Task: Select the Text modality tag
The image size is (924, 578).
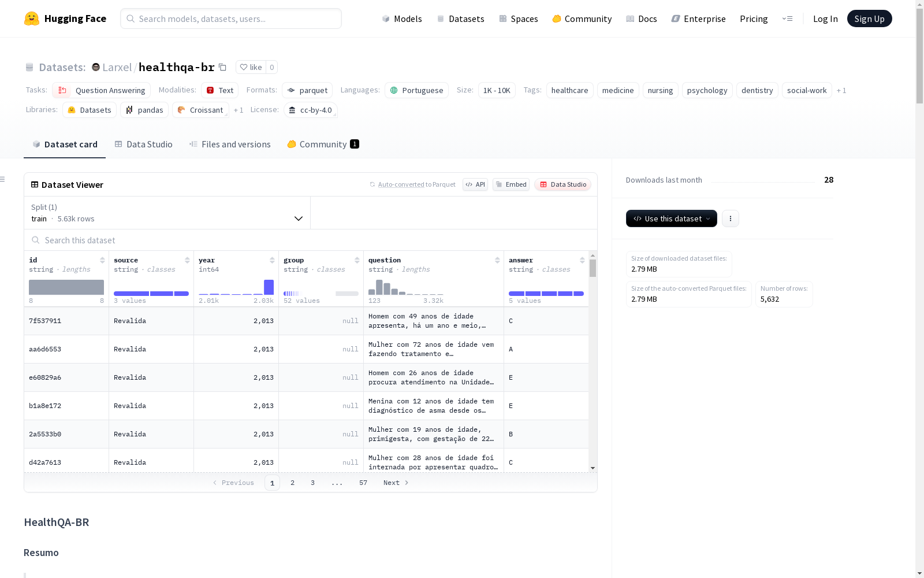Action: (x=220, y=90)
